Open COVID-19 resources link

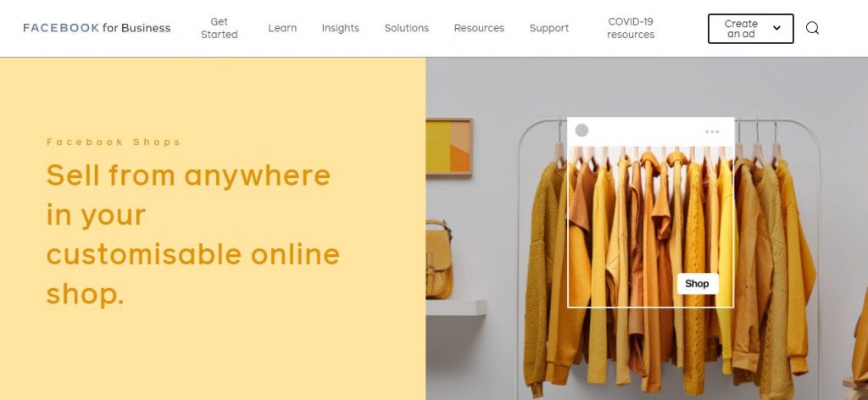(x=631, y=28)
